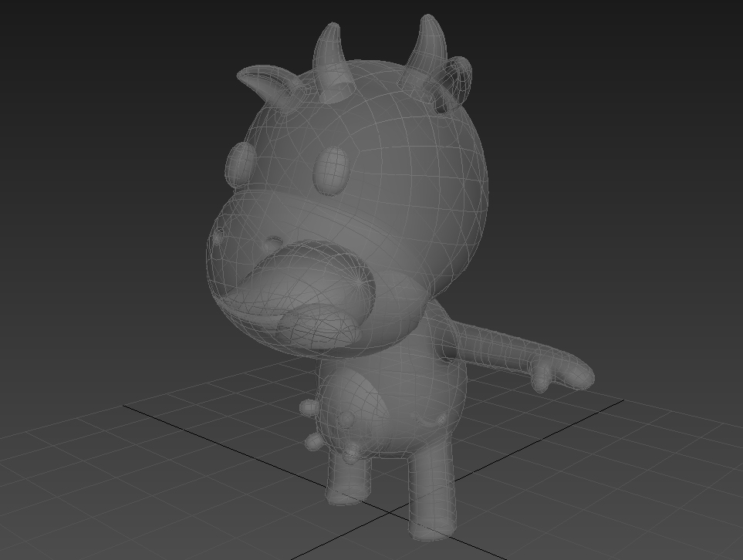Select the cow's tongue mesh
Screen dimensions: 743x560
tap(320, 326)
